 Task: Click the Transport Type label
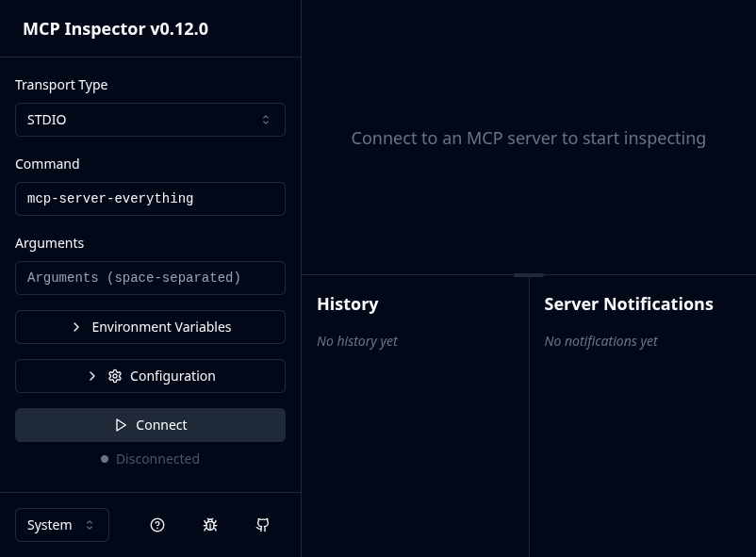[61, 85]
